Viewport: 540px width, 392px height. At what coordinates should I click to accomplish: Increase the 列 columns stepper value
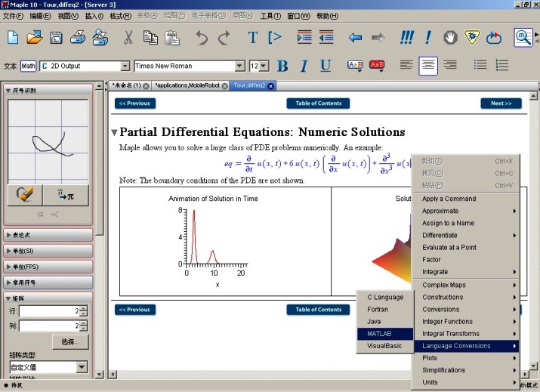(84, 323)
